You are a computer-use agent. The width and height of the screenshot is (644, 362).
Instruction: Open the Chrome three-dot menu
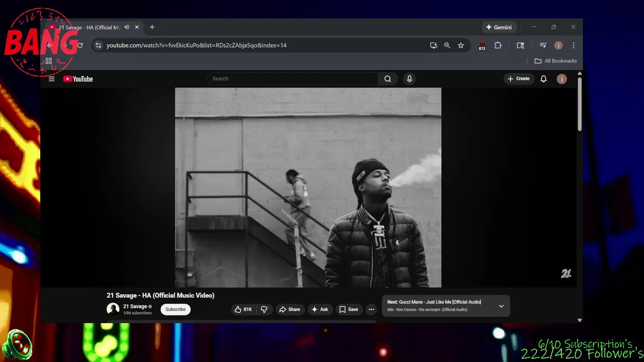(574, 45)
